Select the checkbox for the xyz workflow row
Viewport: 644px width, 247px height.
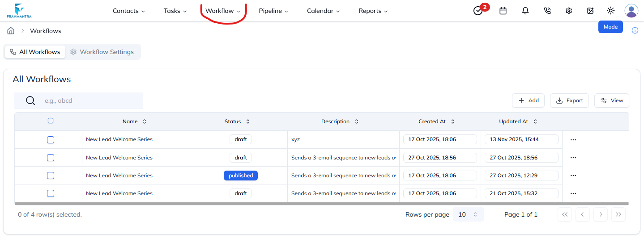coord(51,140)
